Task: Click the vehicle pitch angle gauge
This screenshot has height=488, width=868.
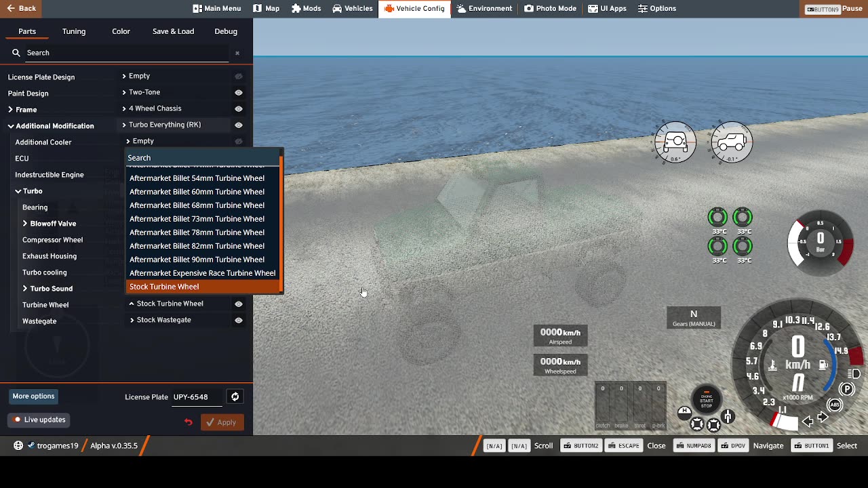Action: pyautogui.click(x=731, y=142)
